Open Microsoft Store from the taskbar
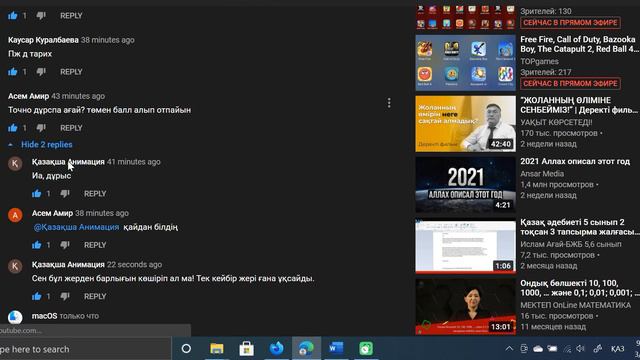The width and height of the screenshot is (640, 360). click(x=247, y=349)
